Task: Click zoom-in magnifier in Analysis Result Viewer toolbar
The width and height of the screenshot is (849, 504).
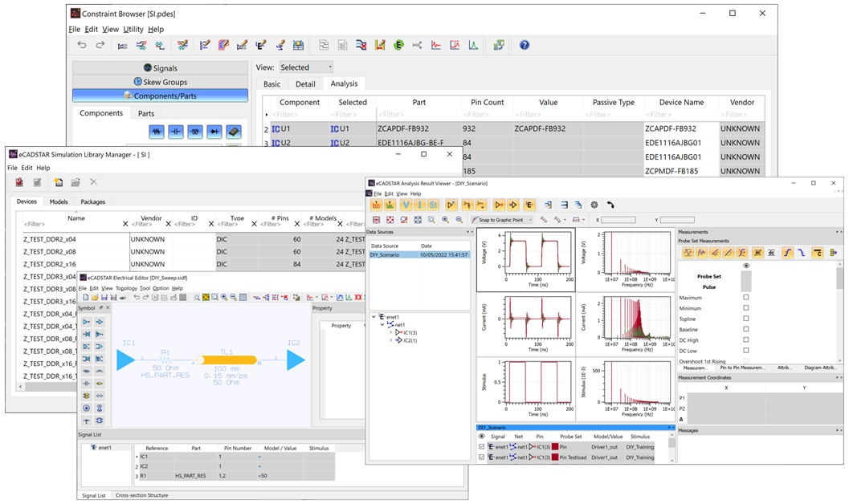Action: (445, 220)
